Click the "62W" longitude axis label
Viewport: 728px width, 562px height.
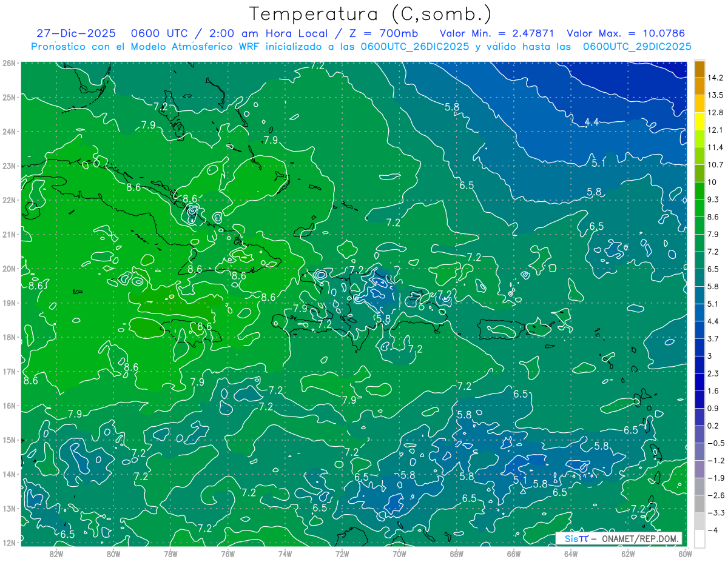(x=628, y=554)
